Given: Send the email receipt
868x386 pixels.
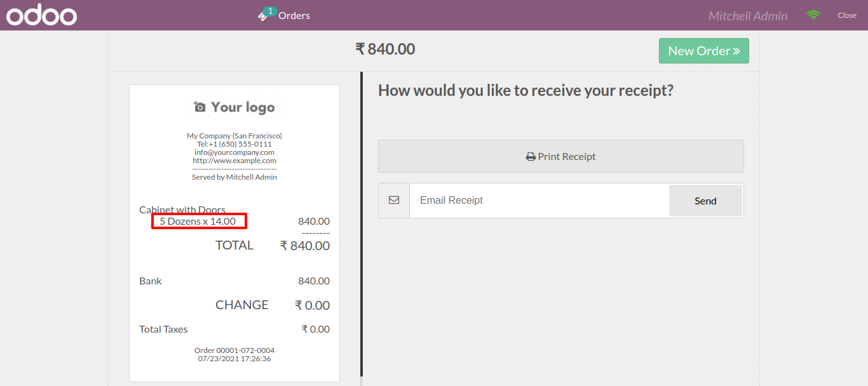Looking at the screenshot, I should (x=705, y=201).
